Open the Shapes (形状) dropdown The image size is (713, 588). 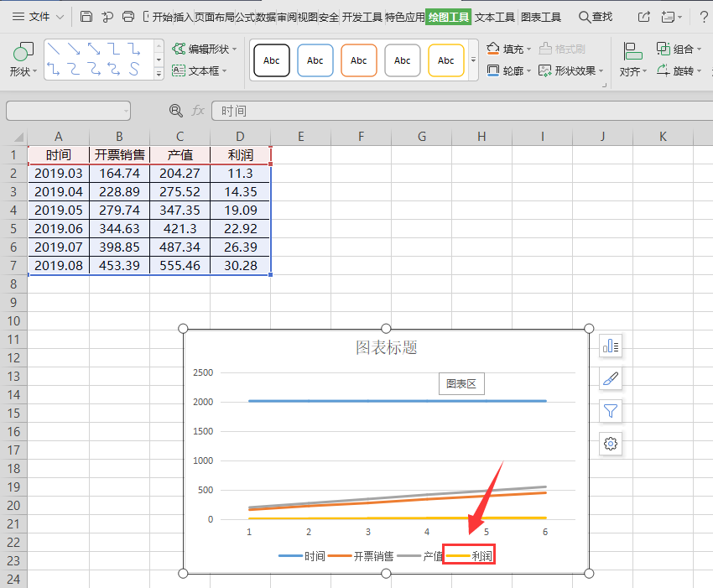click(23, 60)
